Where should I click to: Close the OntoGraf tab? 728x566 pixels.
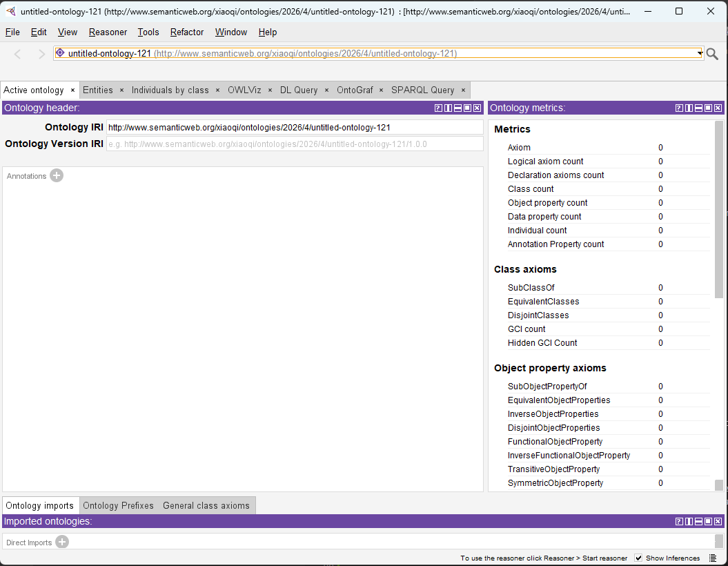point(381,90)
